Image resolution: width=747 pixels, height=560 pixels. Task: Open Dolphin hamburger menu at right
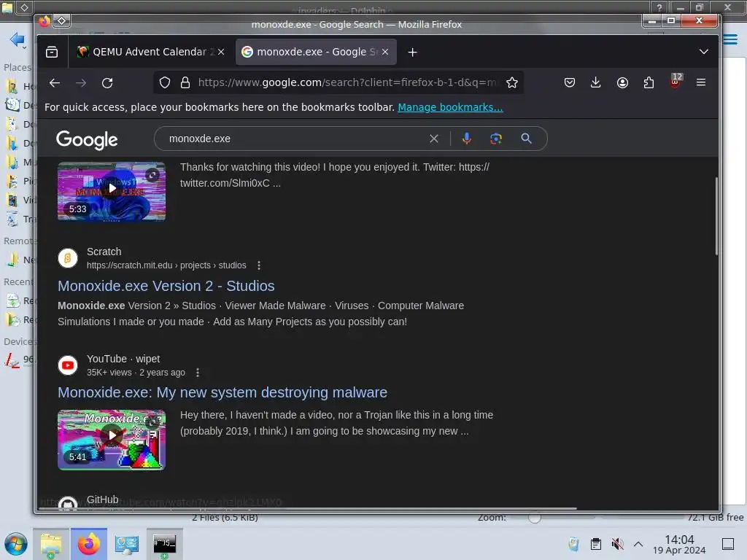click(730, 39)
